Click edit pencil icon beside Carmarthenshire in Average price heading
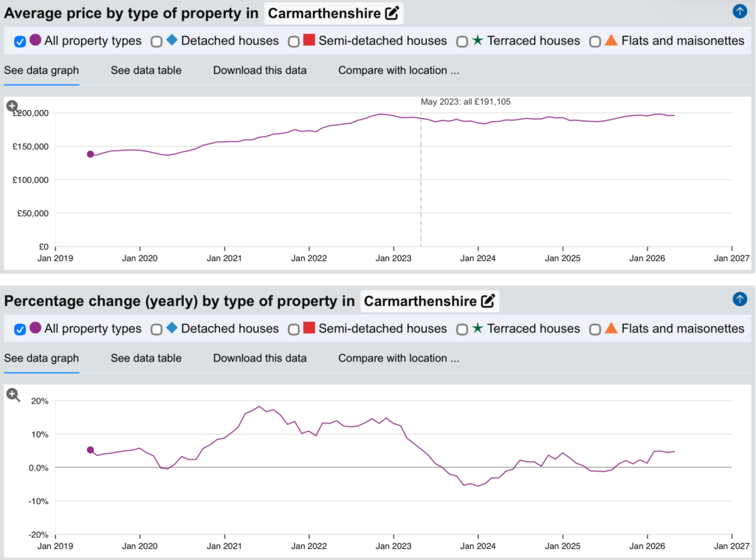 (x=392, y=13)
